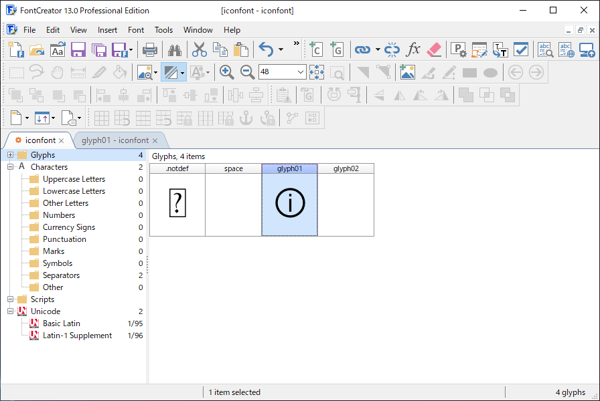Open the Undo history dropdown arrow
This screenshot has width=600, height=401.
[280, 50]
